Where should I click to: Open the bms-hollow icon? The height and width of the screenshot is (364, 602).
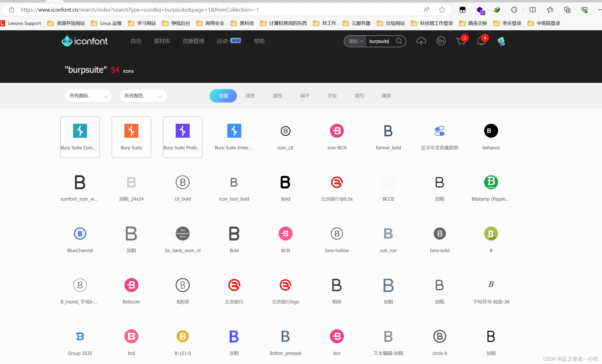[x=337, y=234]
